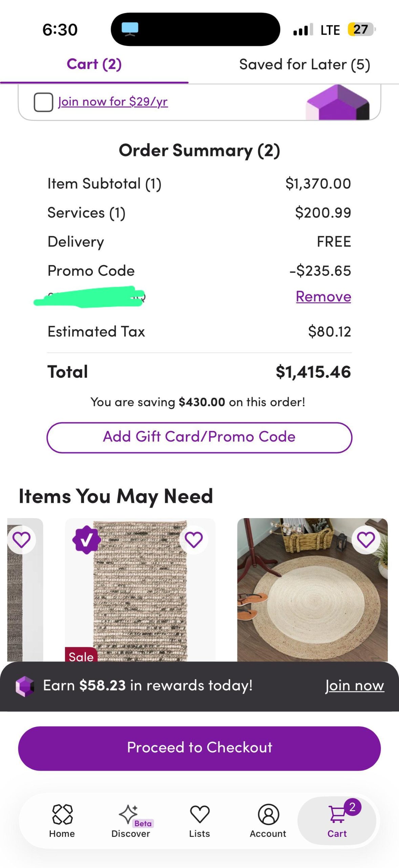Switch to Saved for Later tab
Screen dimensions: 399x868
pyautogui.click(x=304, y=64)
